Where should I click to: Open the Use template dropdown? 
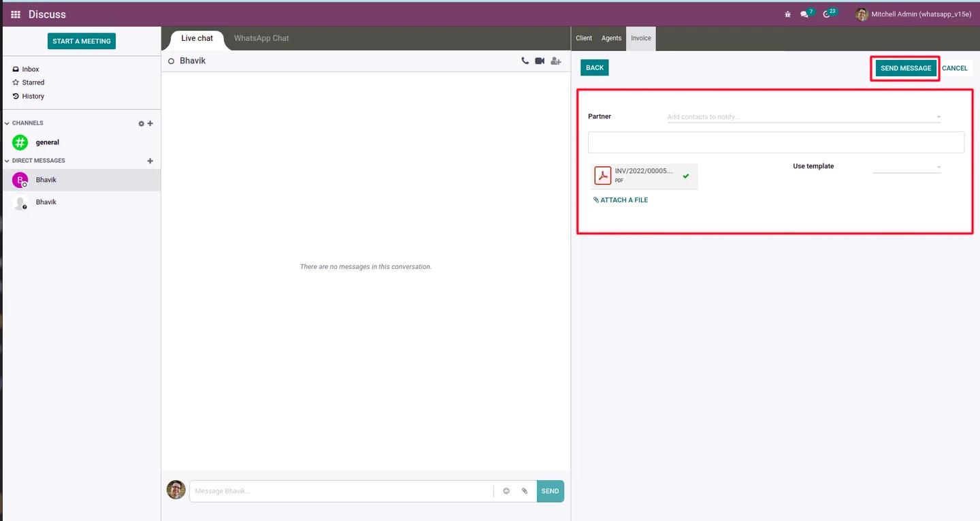tap(938, 167)
